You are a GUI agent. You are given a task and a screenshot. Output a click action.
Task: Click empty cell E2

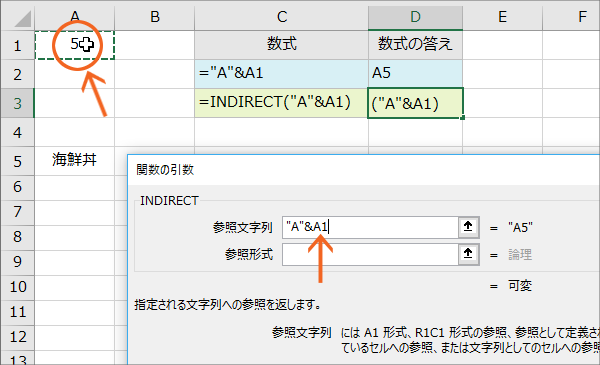coord(502,74)
